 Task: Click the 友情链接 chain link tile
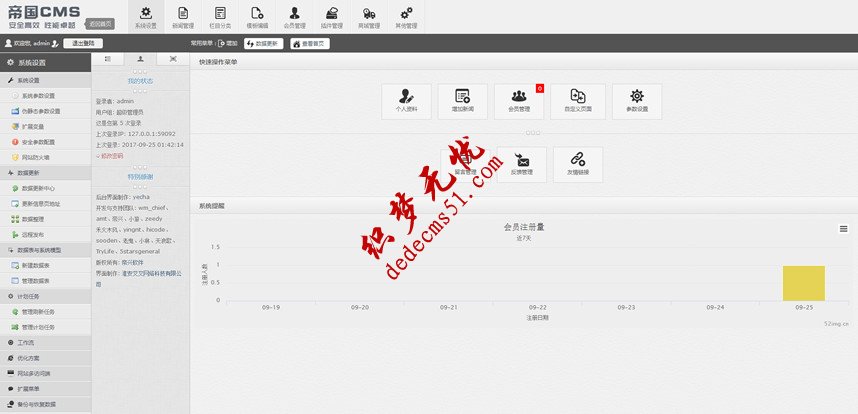[578, 164]
